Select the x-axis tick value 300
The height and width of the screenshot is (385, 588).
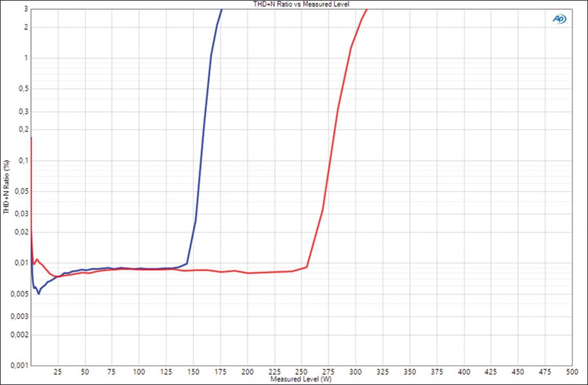[356, 372]
